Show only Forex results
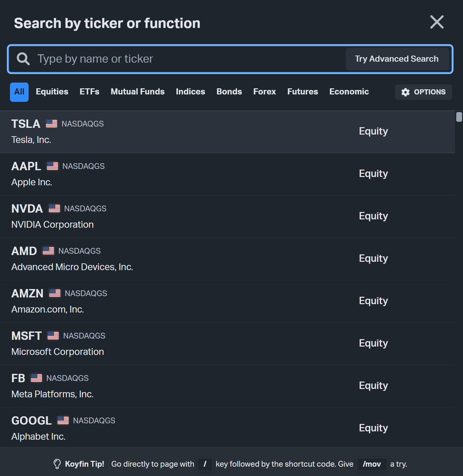Viewport: 463px width, 476px height. [x=265, y=92]
